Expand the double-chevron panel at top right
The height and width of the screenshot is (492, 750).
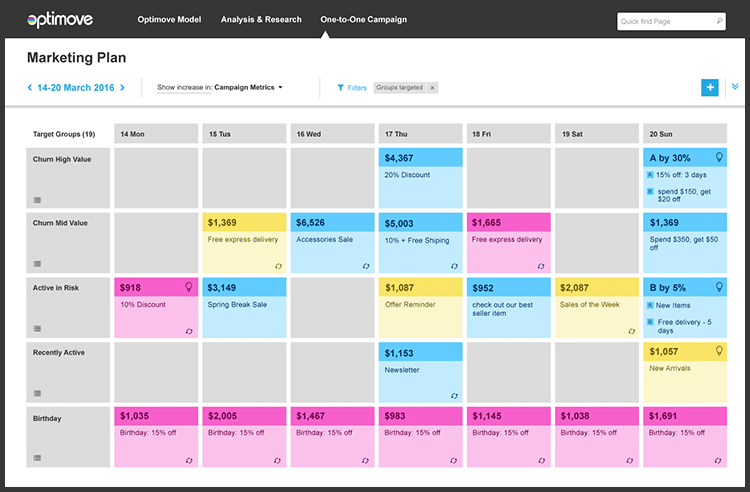coord(735,87)
